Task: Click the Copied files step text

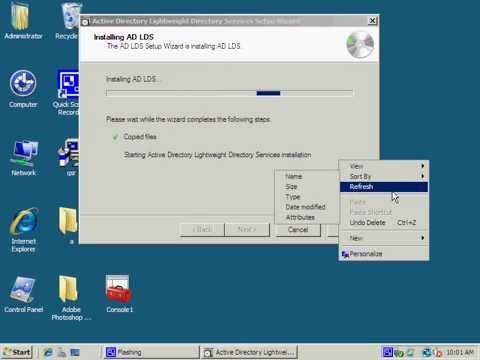Action: (x=140, y=137)
